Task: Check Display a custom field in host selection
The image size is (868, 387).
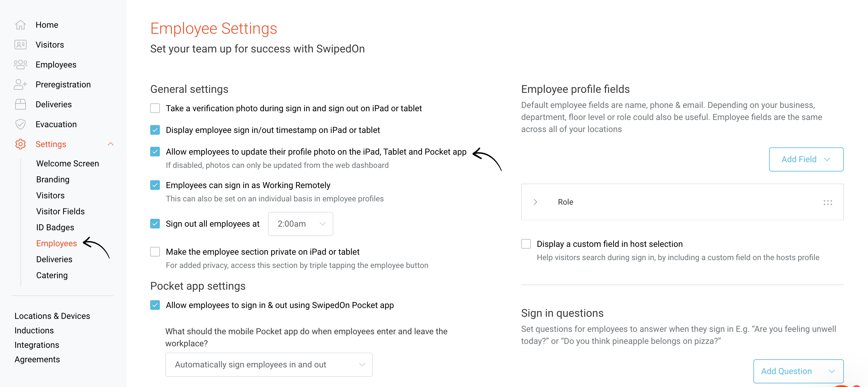Action: pyautogui.click(x=526, y=244)
